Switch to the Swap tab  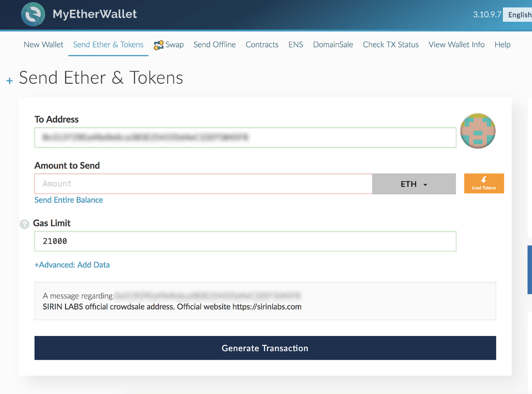click(169, 45)
